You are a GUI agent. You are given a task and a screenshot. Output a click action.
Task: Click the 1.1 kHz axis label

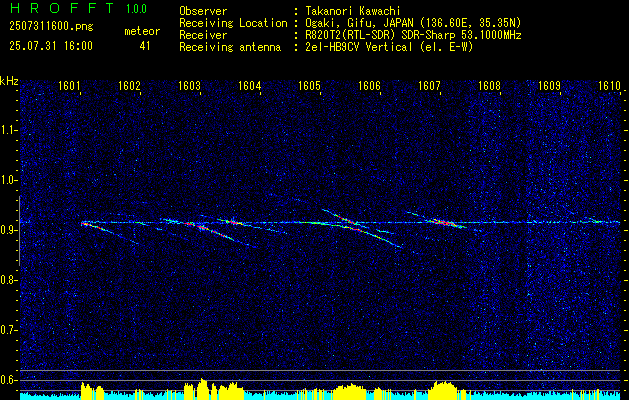pyautogui.click(x=9, y=130)
